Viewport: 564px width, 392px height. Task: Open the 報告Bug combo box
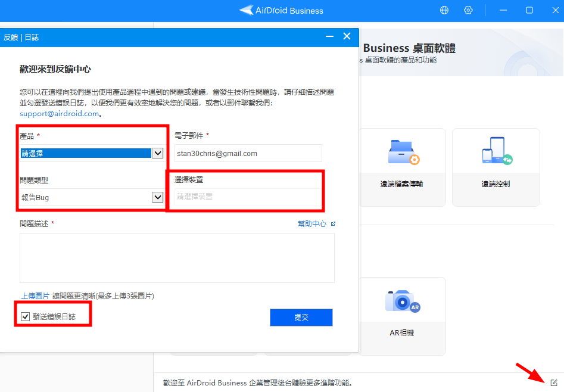[x=92, y=197]
